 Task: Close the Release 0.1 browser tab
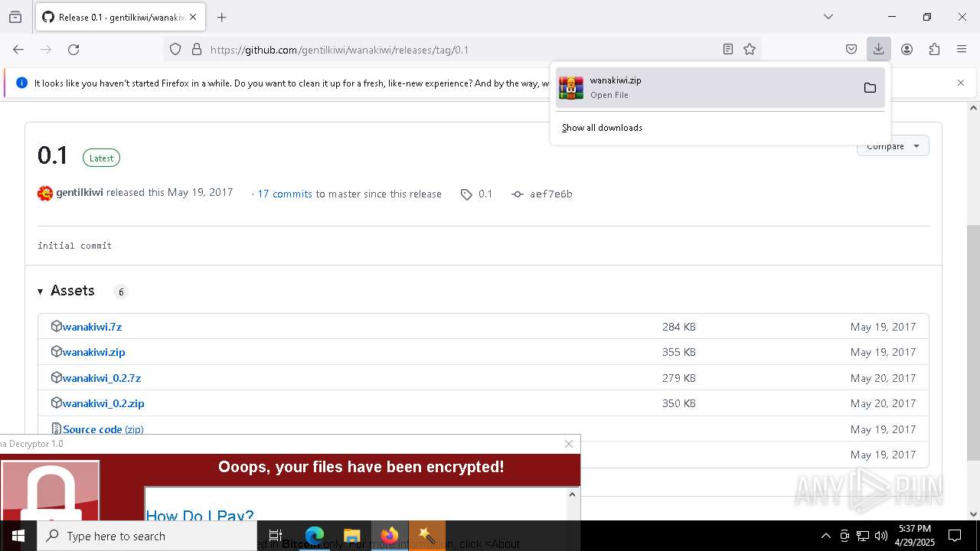coord(193,17)
